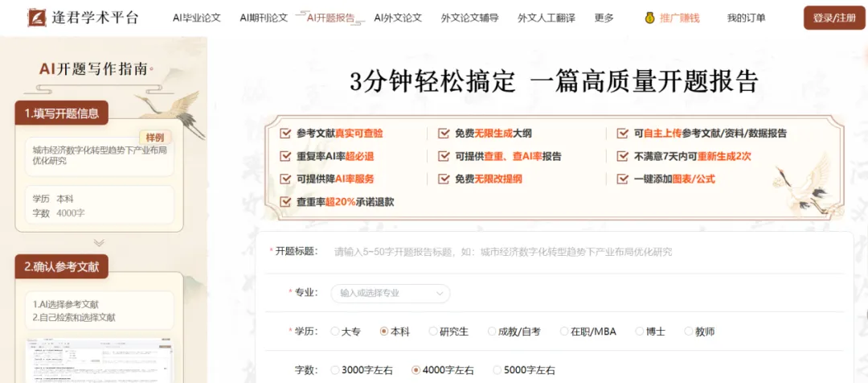Select 在职/MBA education radio button
The image size is (868, 383).
[x=565, y=332]
